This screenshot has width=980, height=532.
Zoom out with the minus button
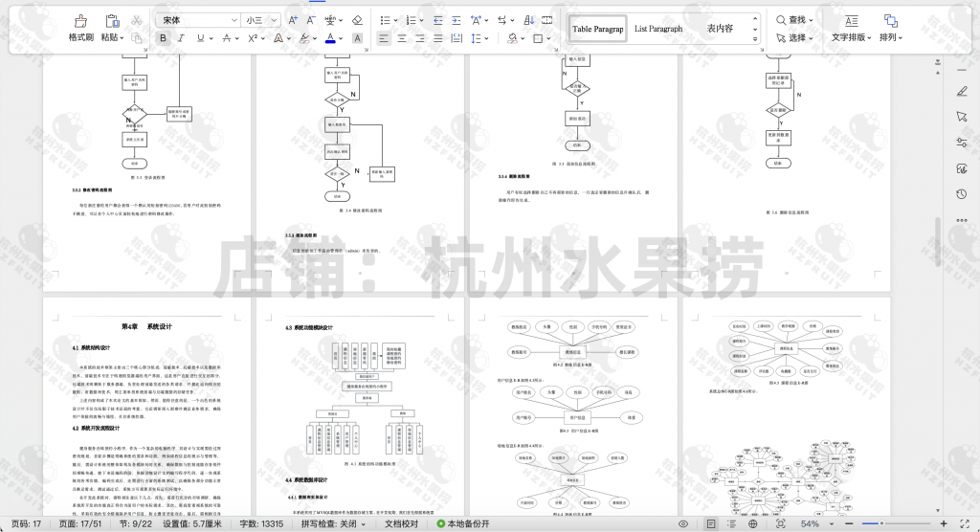pyautogui.click(x=849, y=523)
